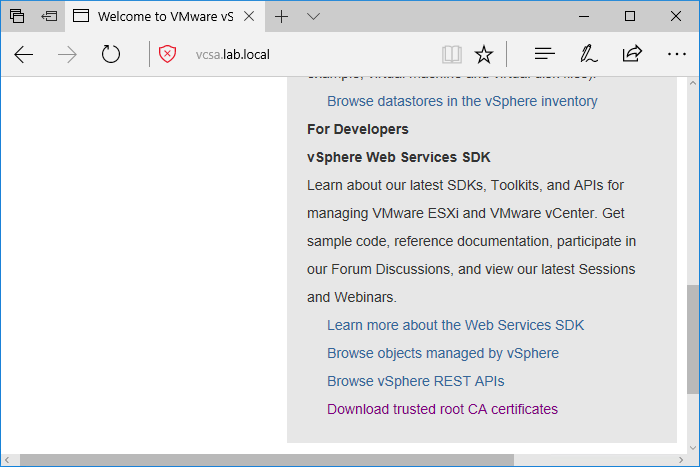Set these tabs aside icon
The height and width of the screenshot is (467, 700).
pos(49,17)
